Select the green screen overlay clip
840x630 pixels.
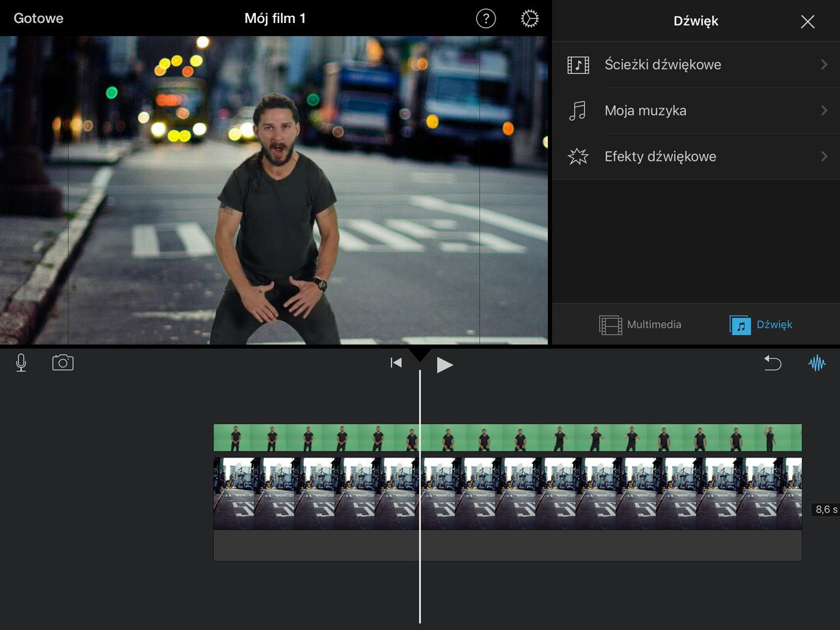click(525, 437)
